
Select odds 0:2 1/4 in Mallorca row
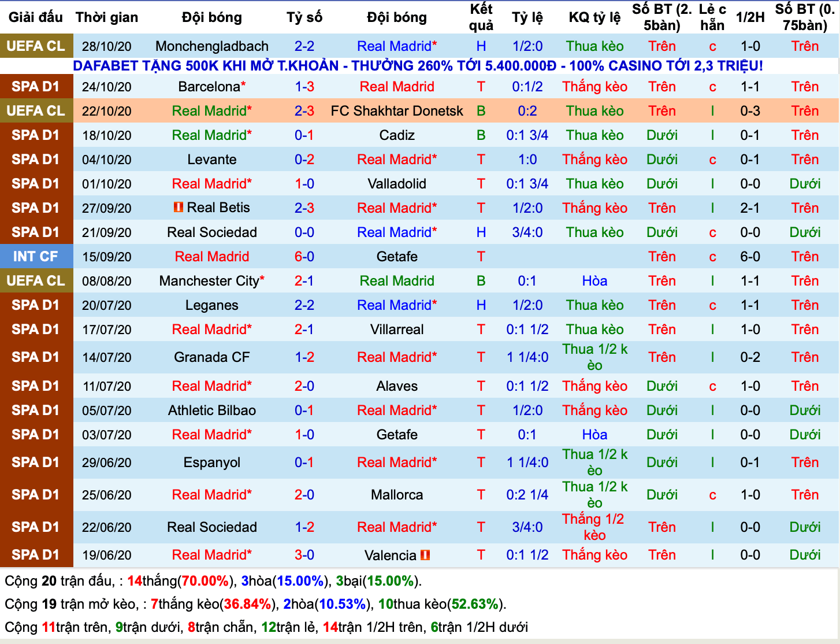click(x=527, y=495)
